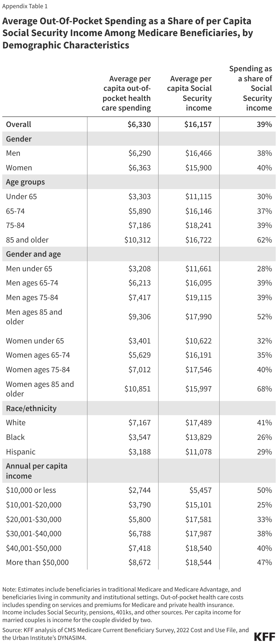Click the Note paragraph text
The width and height of the screenshot is (278, 644).
point(123,605)
